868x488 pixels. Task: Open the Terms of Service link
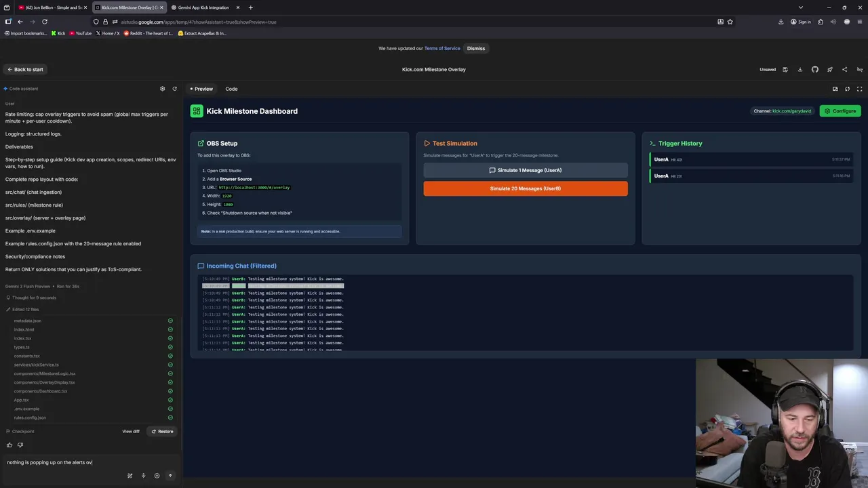click(442, 48)
